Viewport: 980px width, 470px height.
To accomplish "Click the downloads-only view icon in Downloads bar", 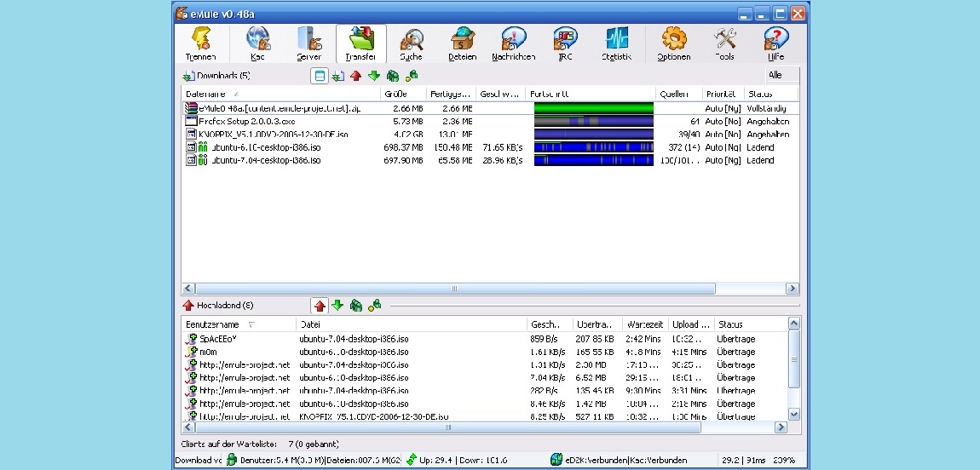I will (x=338, y=76).
